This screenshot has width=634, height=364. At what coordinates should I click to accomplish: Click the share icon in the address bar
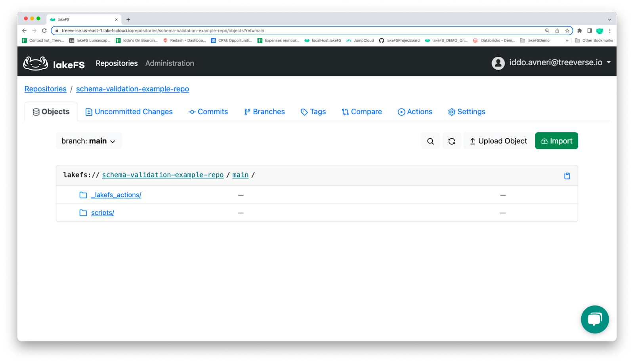[557, 30]
